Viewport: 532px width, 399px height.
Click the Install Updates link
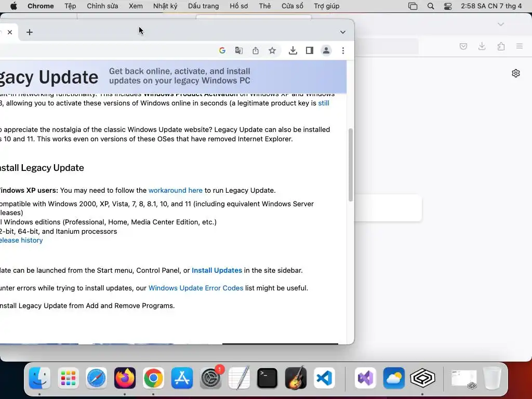click(217, 270)
